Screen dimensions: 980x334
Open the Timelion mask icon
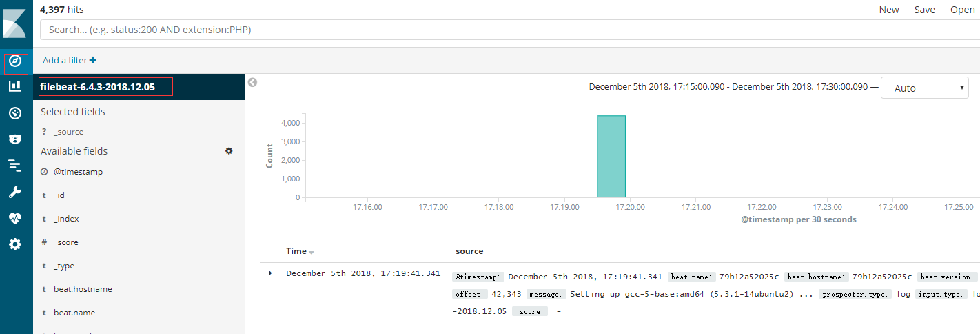click(x=15, y=139)
